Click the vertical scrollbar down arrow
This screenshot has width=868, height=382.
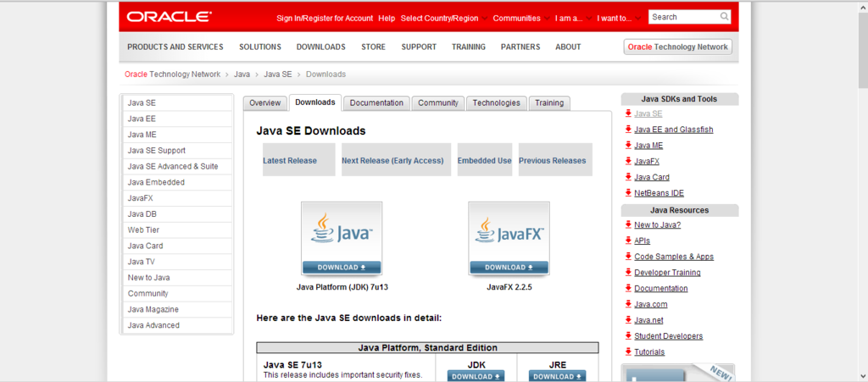point(862,376)
